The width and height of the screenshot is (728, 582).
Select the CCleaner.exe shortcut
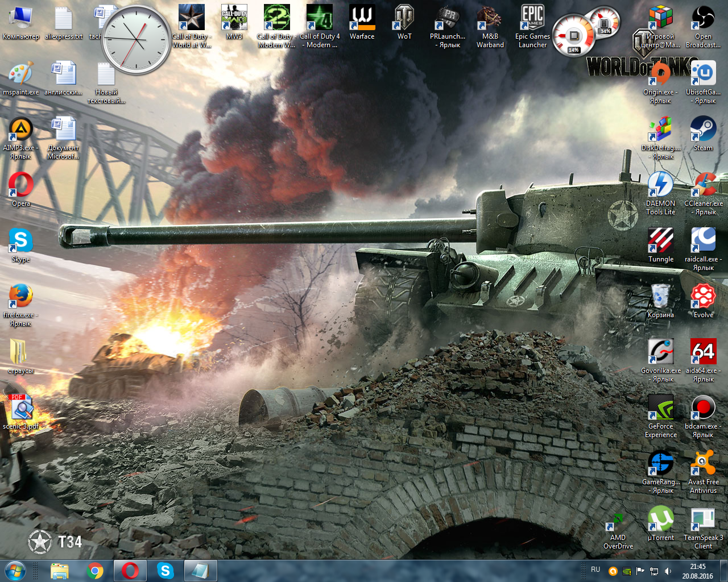(704, 194)
